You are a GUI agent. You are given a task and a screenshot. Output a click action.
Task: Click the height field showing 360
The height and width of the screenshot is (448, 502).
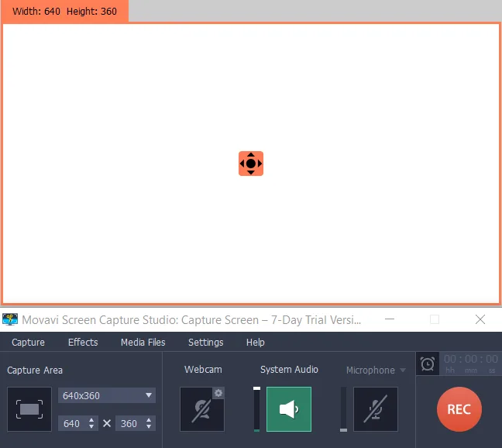point(129,423)
